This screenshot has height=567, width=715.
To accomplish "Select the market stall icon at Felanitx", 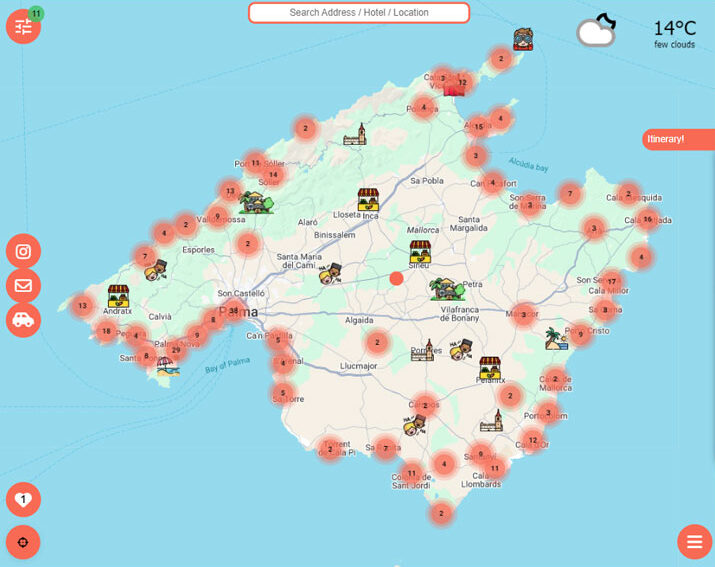I will coord(490,369).
